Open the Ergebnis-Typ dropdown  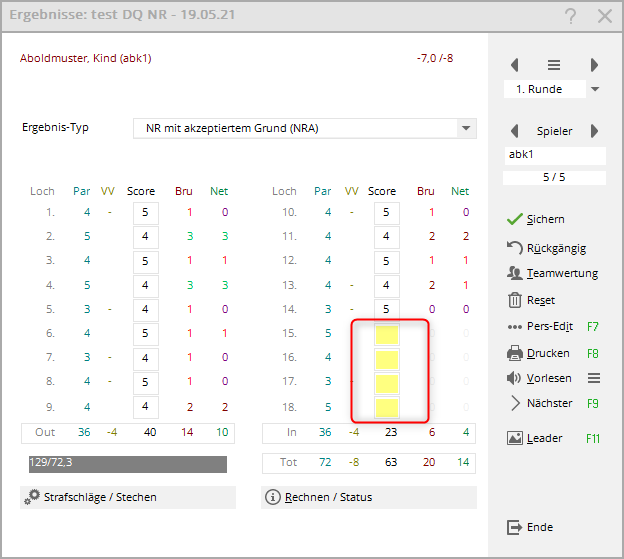coord(465,128)
